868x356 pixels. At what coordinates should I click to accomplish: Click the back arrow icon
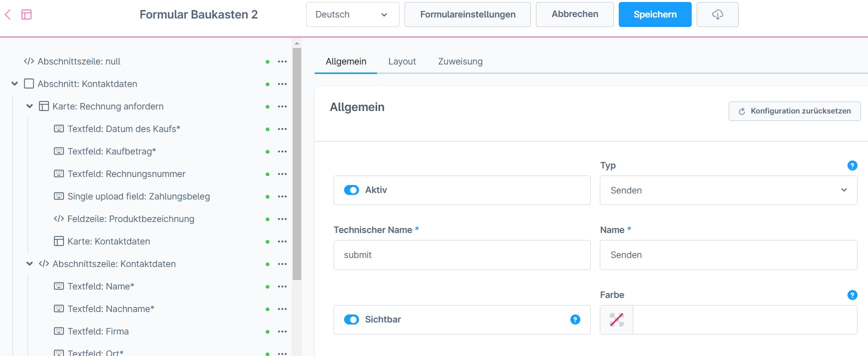click(8, 14)
